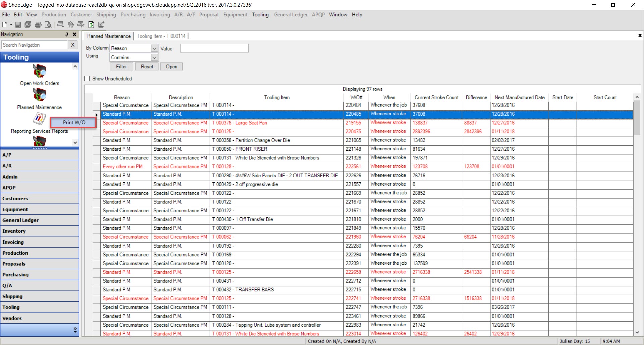Image resolution: width=644 pixels, height=345 pixels.
Task: Open the Reporting Services Reports icon
Action: (x=40, y=119)
